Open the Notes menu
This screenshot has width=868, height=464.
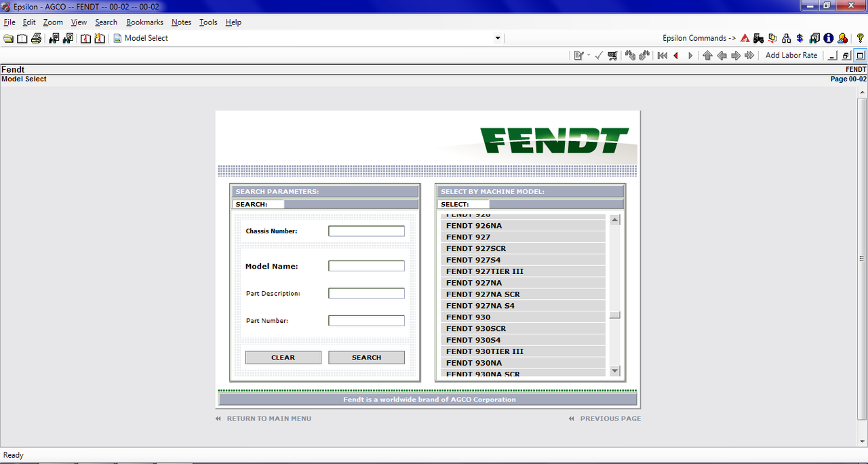[x=182, y=22]
